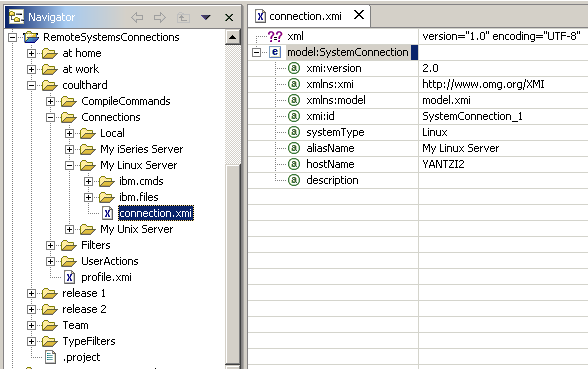Open the Navigator view dropdown menu

tap(206, 17)
